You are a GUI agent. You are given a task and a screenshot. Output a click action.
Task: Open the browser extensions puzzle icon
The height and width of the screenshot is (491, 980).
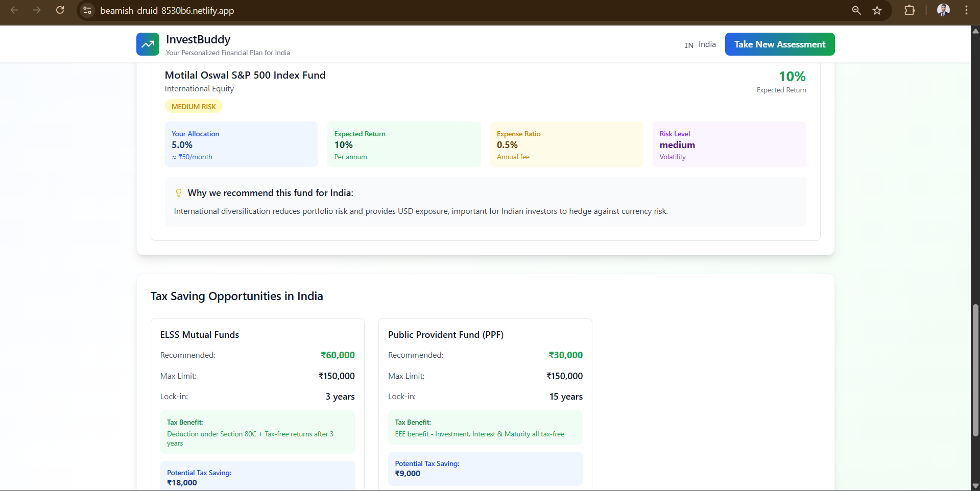(x=910, y=10)
